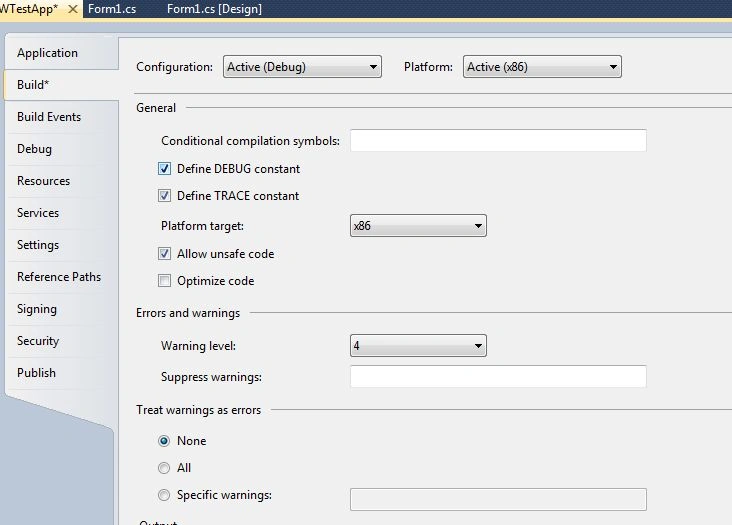Uncheck Define DEBUG constant

coord(164,168)
